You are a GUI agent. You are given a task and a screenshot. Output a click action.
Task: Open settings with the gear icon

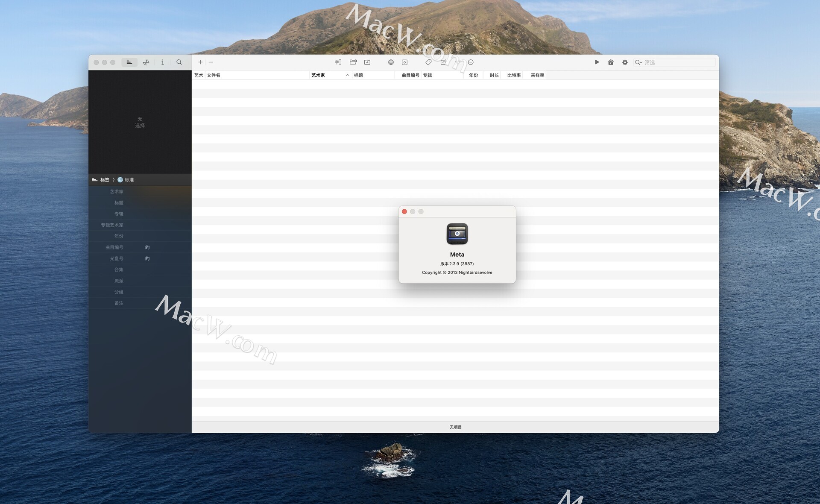(x=625, y=62)
